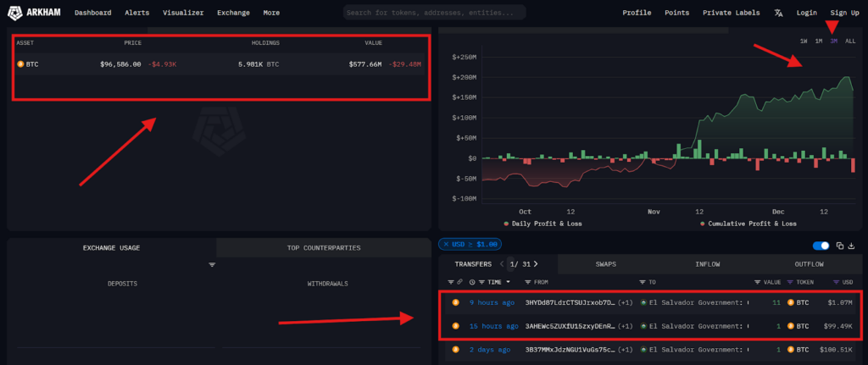Click the El Salvador emblem in 15 hours ago row
Screen dimensions: 868x365
coord(643,326)
